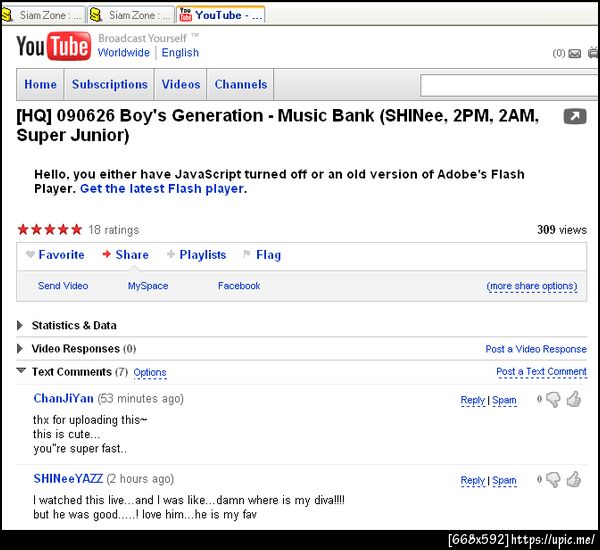Click the '18 ratings' text
The image size is (600, 550).
(x=114, y=230)
